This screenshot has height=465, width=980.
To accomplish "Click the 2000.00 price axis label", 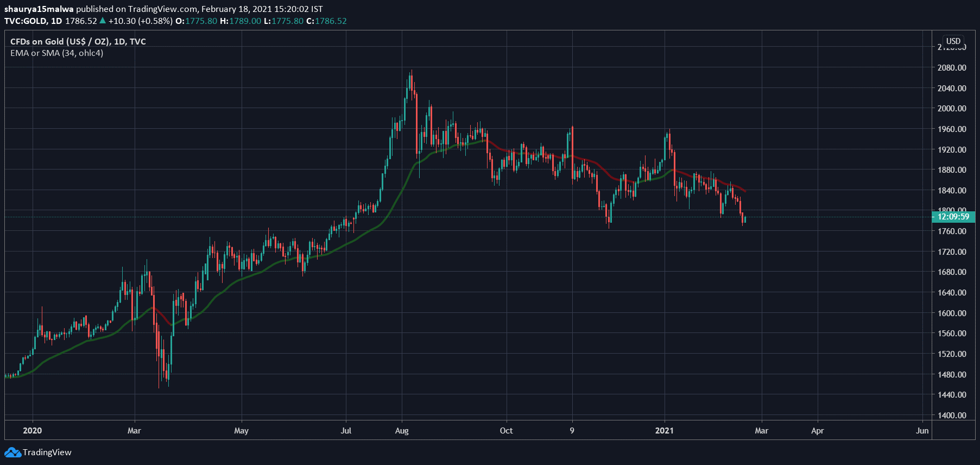I will click(952, 109).
